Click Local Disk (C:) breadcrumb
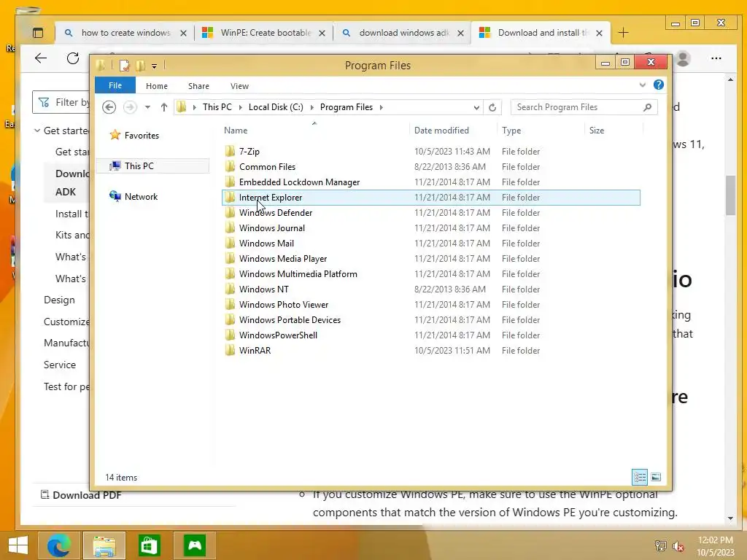 tap(276, 107)
